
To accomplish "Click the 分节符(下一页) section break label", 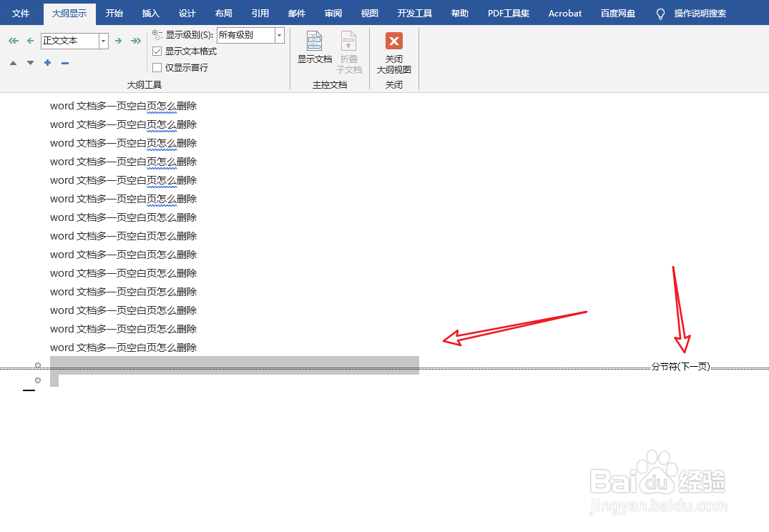I will pyautogui.click(x=680, y=366).
